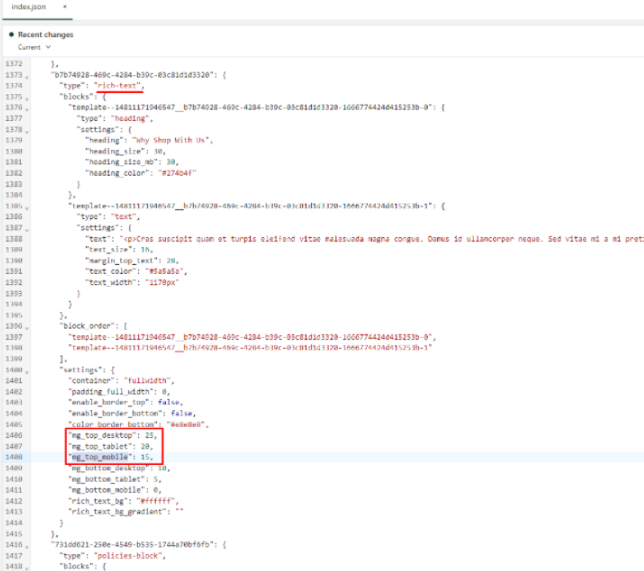Click the "mg_top_desktop" key
Screen dimensions: 644x571
pos(102,435)
